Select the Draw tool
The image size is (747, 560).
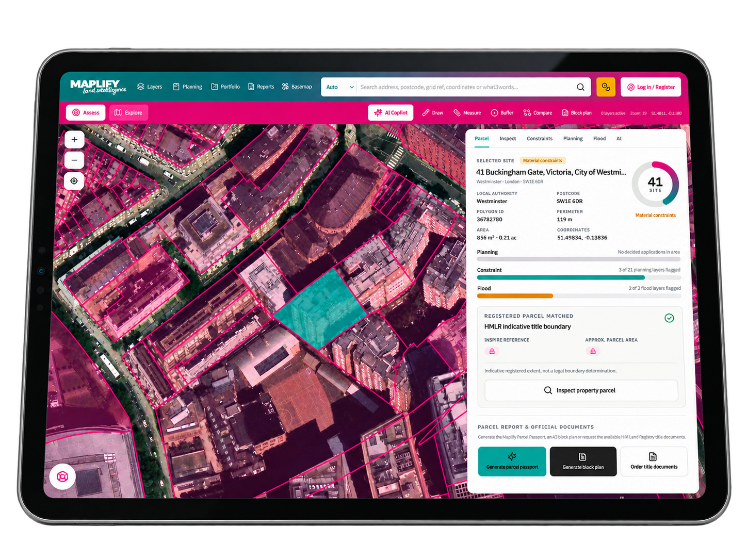(x=433, y=112)
